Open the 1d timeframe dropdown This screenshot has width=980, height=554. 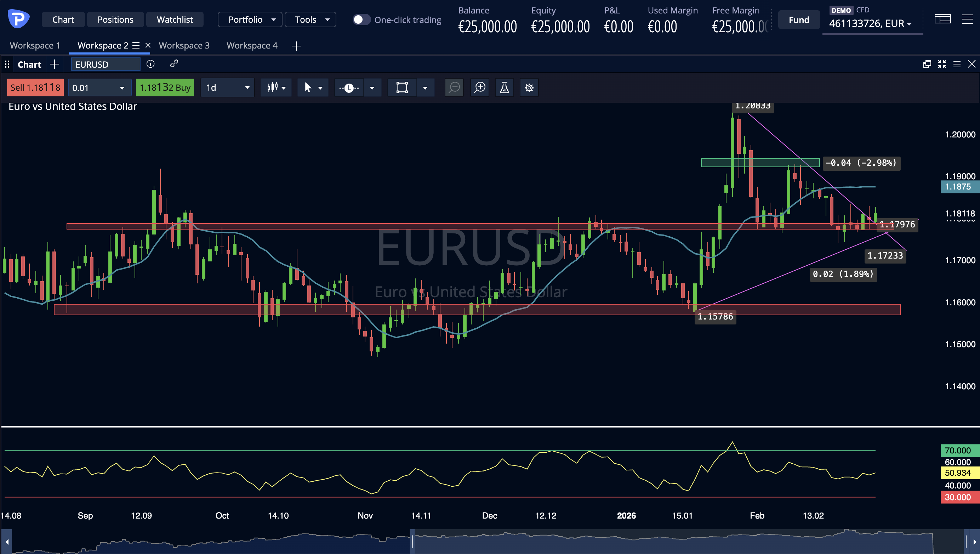coord(228,88)
